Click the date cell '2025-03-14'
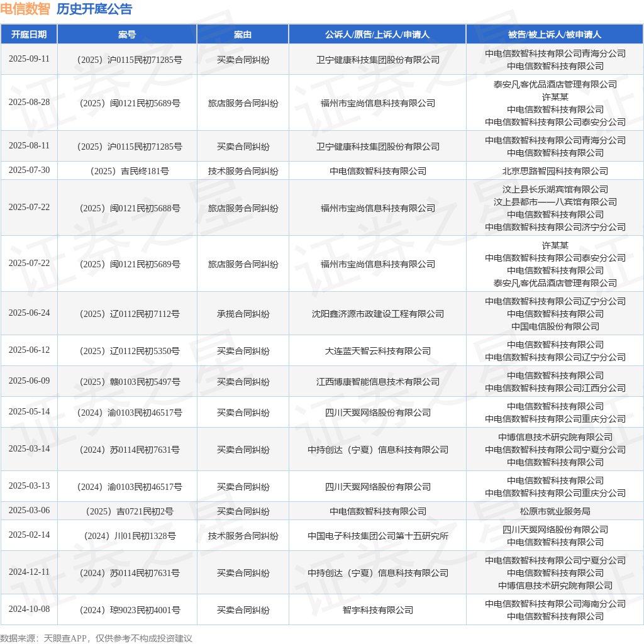The height and width of the screenshot is (644, 644). 29,448
